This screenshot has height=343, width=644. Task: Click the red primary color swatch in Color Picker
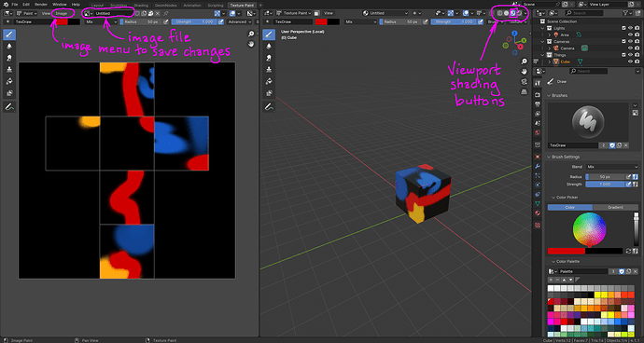click(566, 251)
